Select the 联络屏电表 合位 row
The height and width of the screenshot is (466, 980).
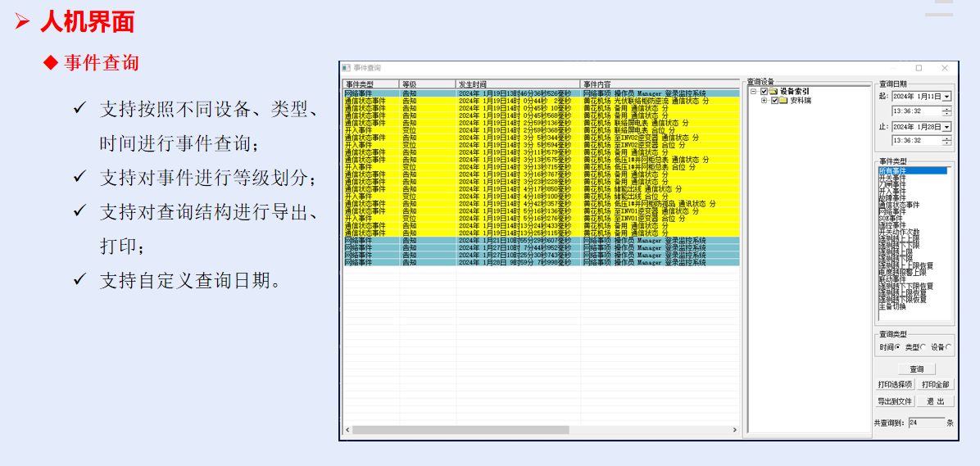pos(542,130)
